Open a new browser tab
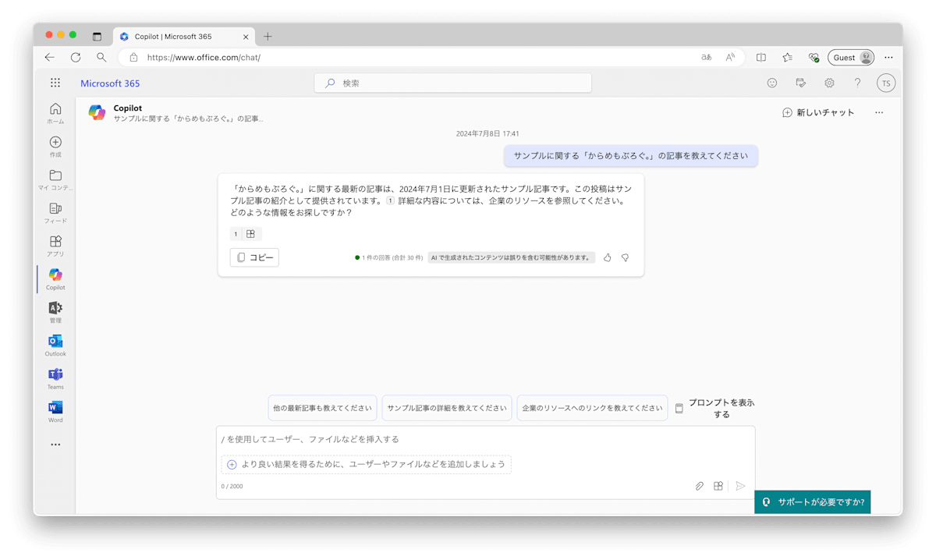Viewport: 936px width, 560px height. (268, 37)
